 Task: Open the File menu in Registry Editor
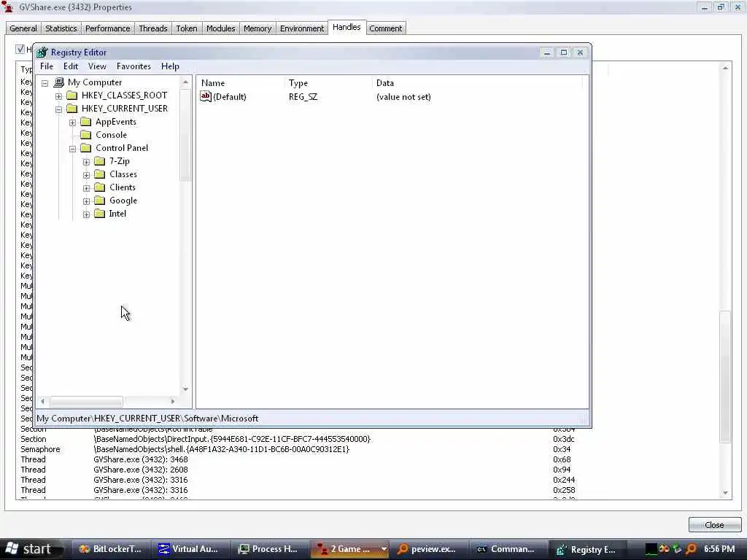click(x=47, y=66)
